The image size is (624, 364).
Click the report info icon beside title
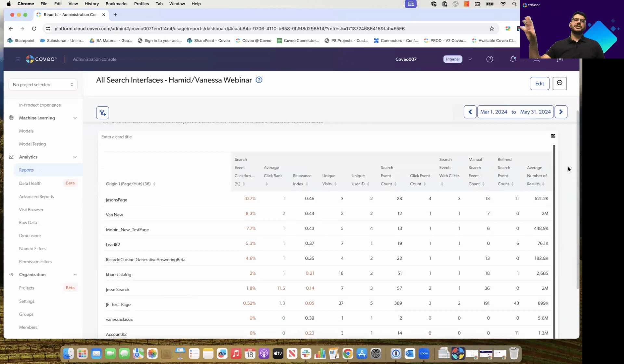point(259,80)
